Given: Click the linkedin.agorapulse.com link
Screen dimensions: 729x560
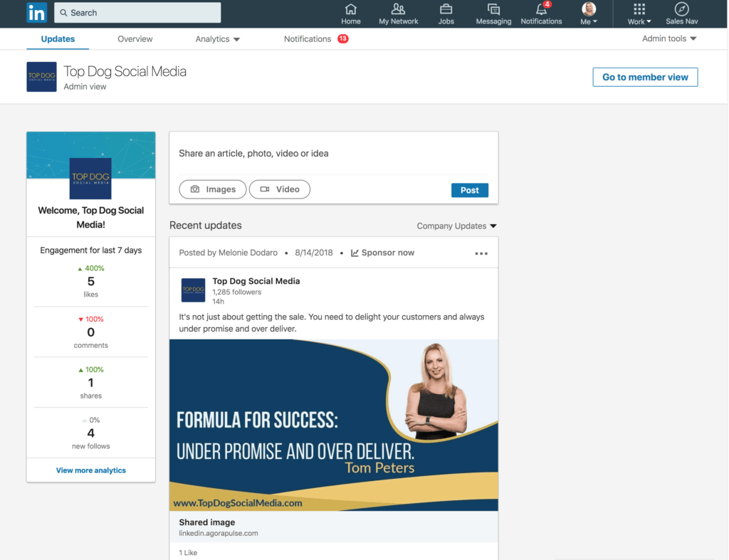Looking at the screenshot, I should (x=219, y=533).
